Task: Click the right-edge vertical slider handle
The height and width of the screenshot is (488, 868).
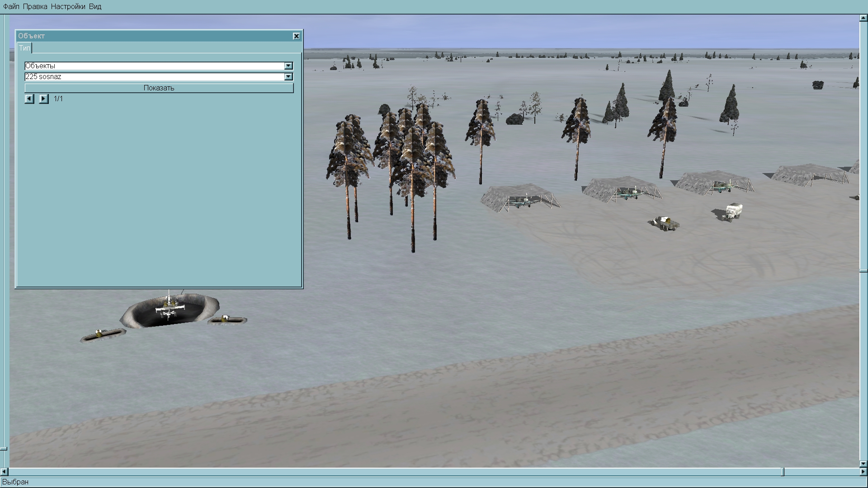Action: click(x=863, y=271)
